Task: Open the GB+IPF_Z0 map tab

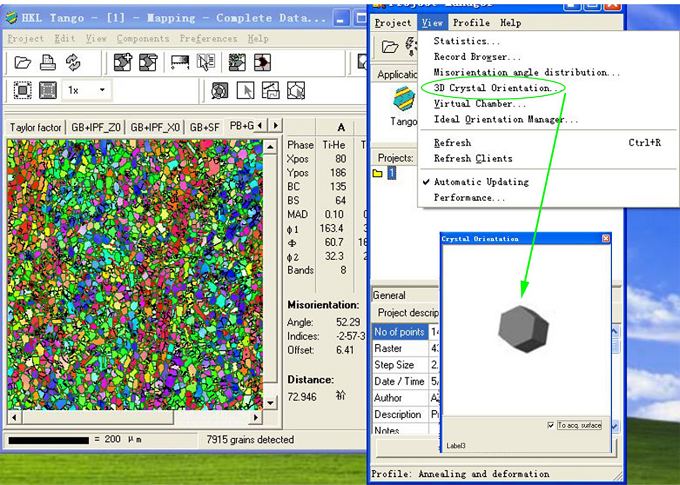Action: (x=97, y=127)
